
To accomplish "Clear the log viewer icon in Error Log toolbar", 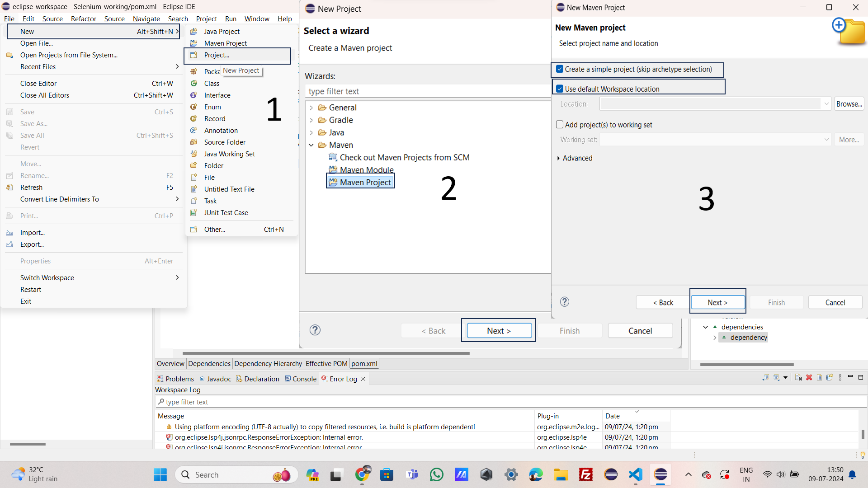I will [798, 378].
